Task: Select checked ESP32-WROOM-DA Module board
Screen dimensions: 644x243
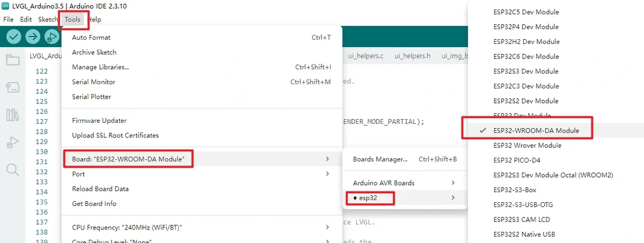Action: coord(556,130)
